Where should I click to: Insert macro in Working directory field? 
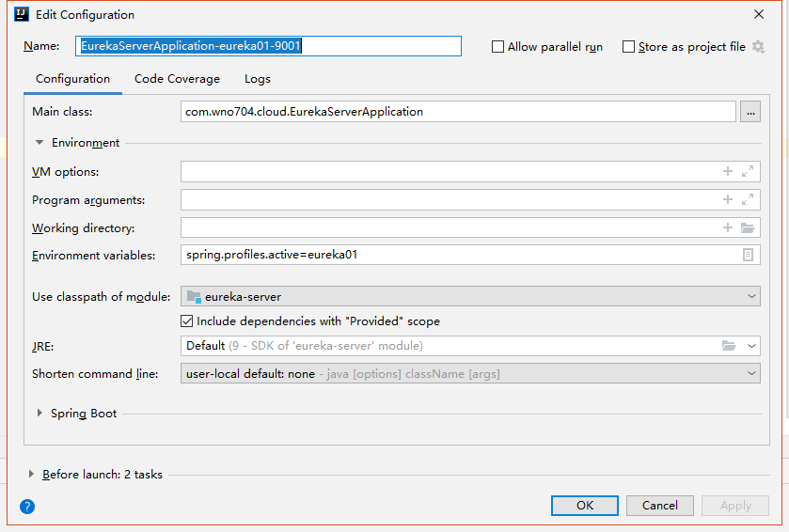pos(727,228)
